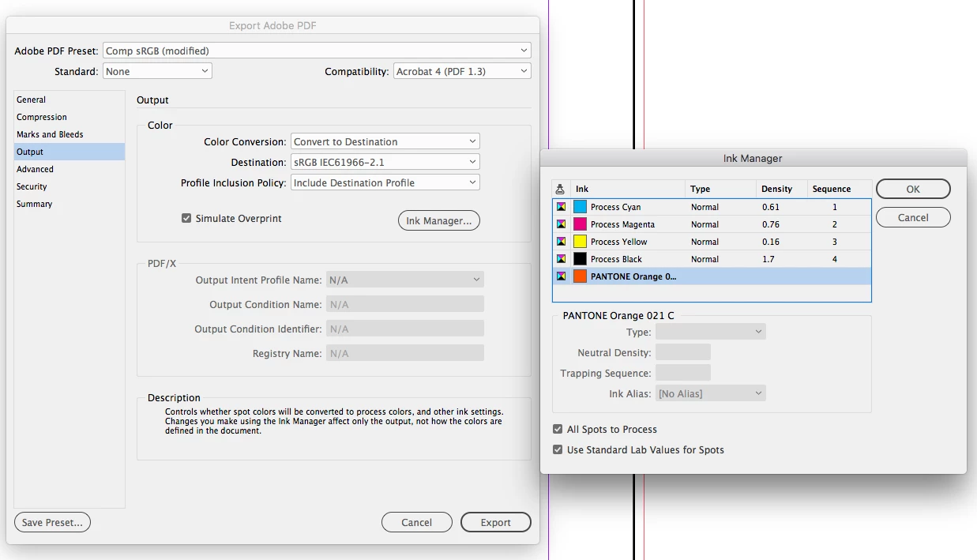Click density value 0.16 for Yellow

tap(771, 242)
